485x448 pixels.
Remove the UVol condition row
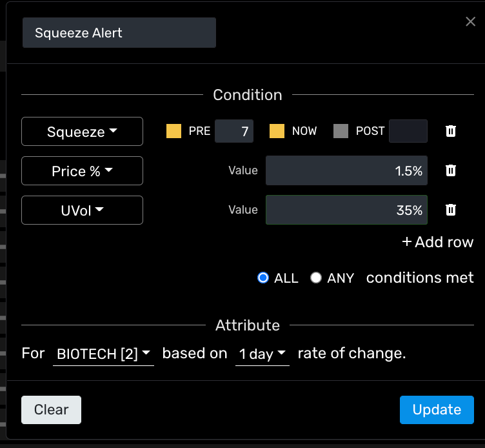pyautogui.click(x=451, y=210)
